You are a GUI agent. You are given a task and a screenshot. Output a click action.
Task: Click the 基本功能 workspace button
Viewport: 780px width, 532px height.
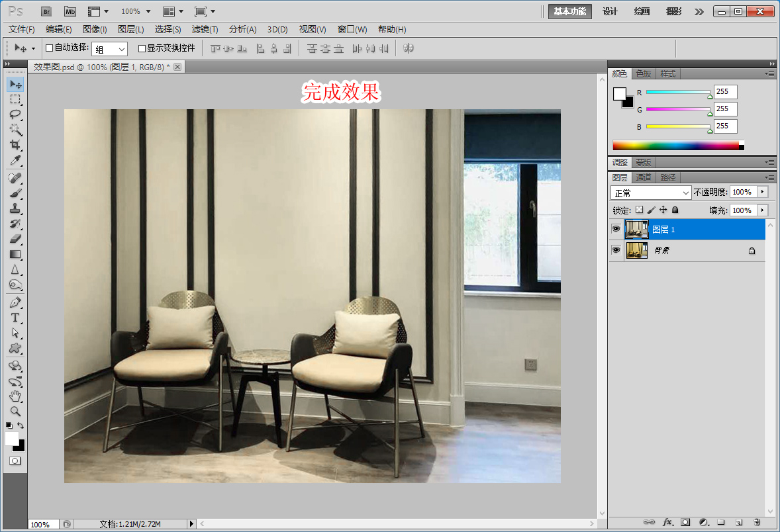coord(569,11)
